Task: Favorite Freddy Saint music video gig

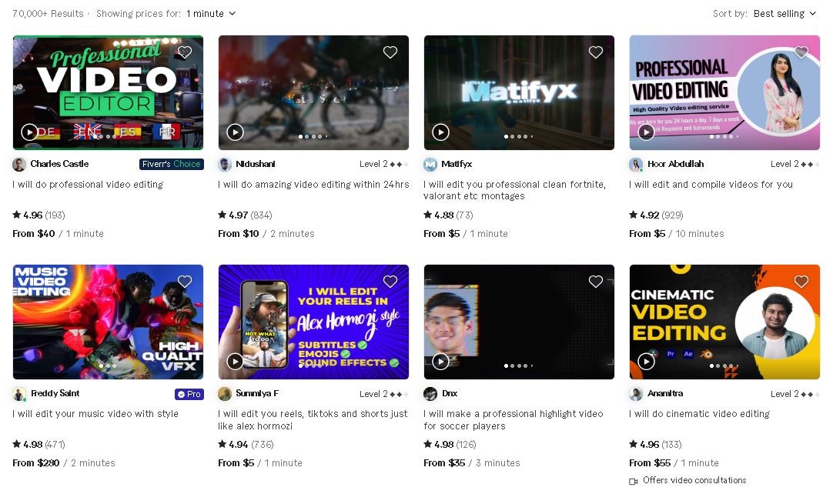Action: tap(184, 281)
